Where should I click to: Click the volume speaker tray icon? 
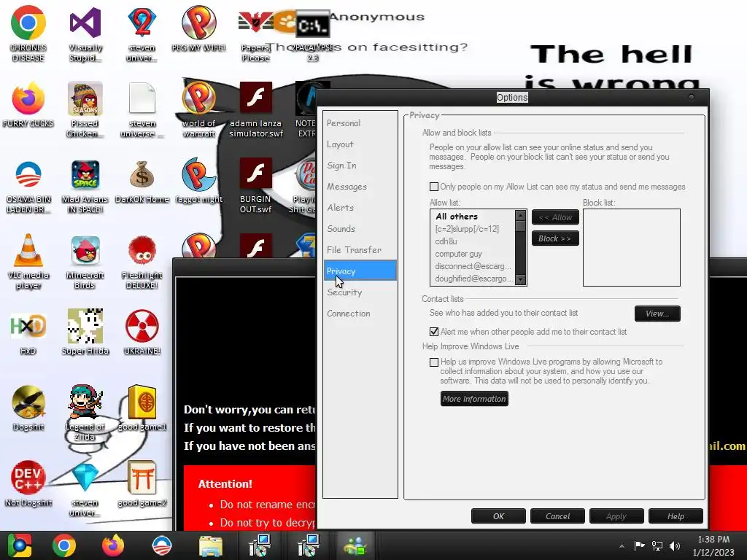675,545
